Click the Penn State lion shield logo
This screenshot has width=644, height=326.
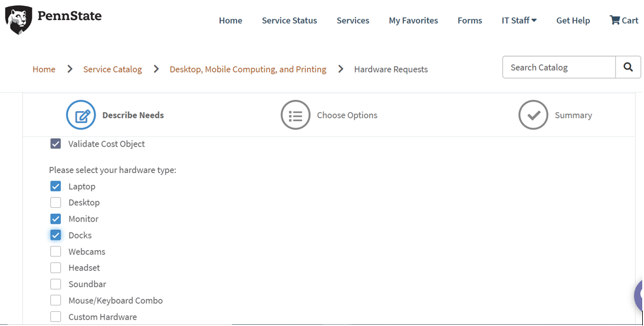coord(18,19)
